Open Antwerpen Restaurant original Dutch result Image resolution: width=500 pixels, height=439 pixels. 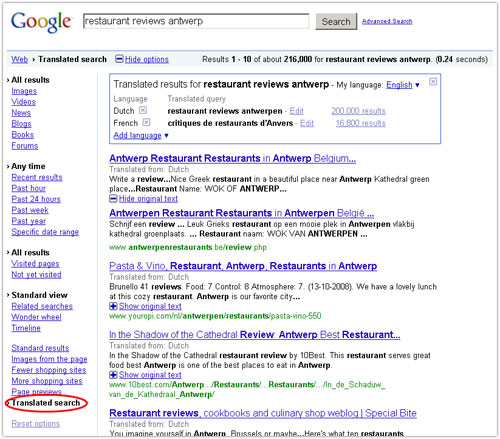242,213
